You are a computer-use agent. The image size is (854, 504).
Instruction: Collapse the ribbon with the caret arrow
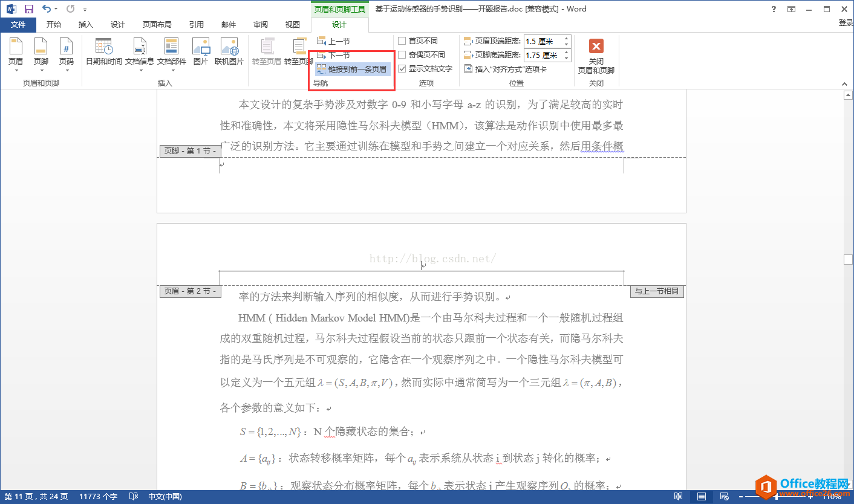coord(845,84)
